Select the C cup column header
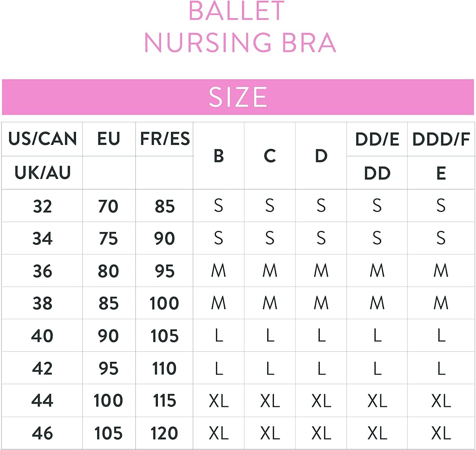The width and height of the screenshot is (476, 450). coord(269,156)
